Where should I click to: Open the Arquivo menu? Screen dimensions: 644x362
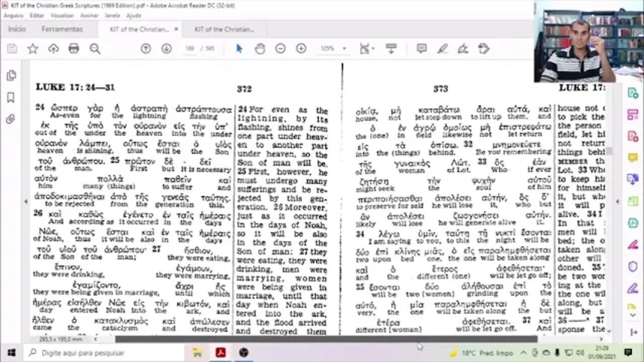13,16
